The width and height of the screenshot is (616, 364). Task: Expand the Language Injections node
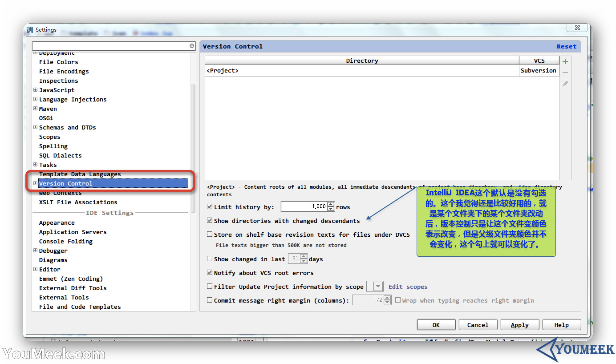click(x=36, y=99)
